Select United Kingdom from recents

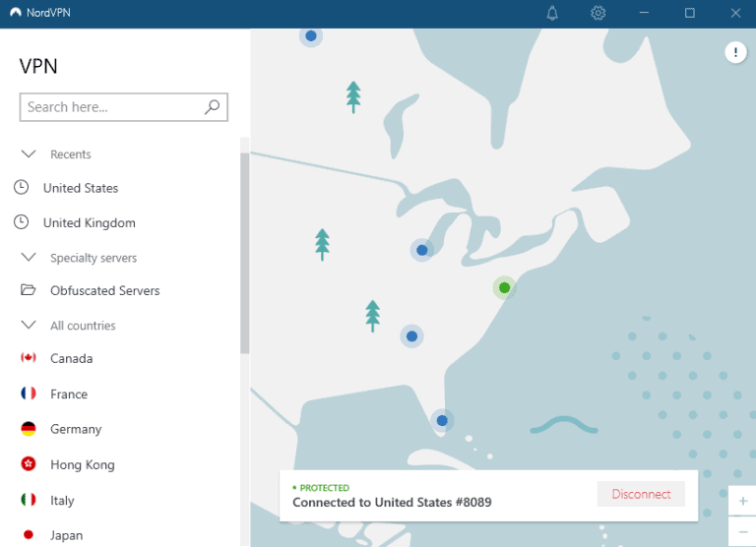point(89,223)
